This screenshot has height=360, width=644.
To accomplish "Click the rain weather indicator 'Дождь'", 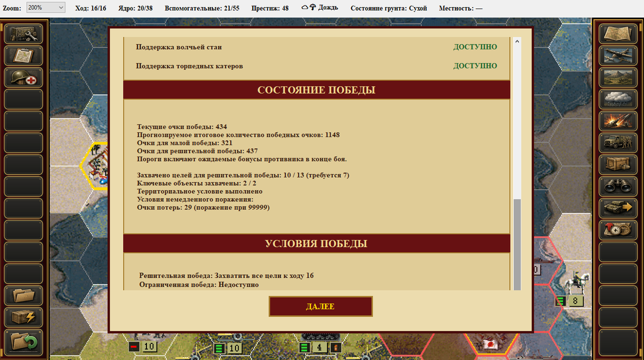I will click(320, 8).
